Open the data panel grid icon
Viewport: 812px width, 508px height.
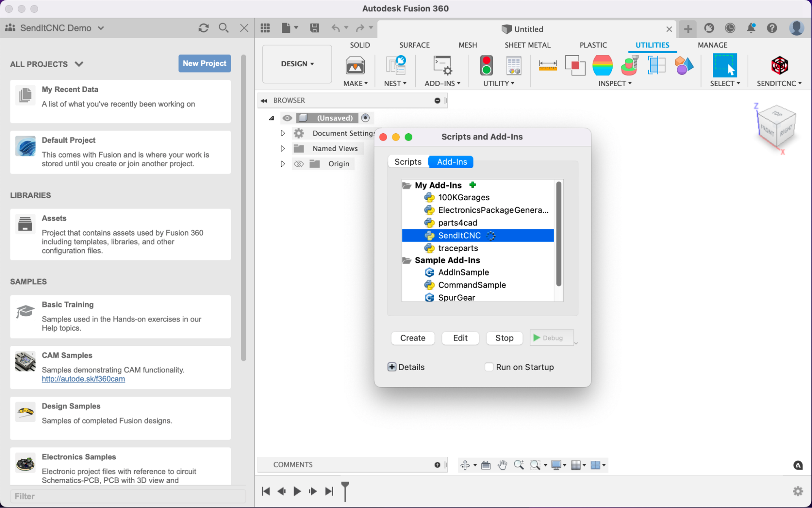coord(265,28)
